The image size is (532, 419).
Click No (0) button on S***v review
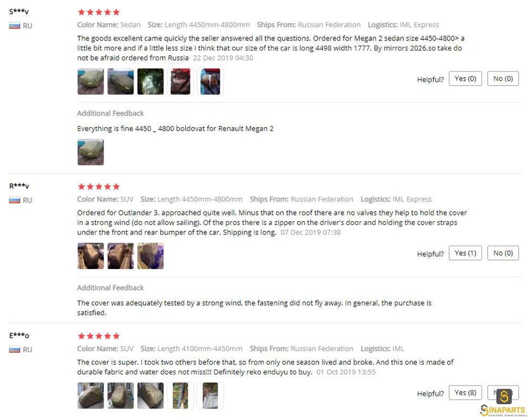(503, 79)
